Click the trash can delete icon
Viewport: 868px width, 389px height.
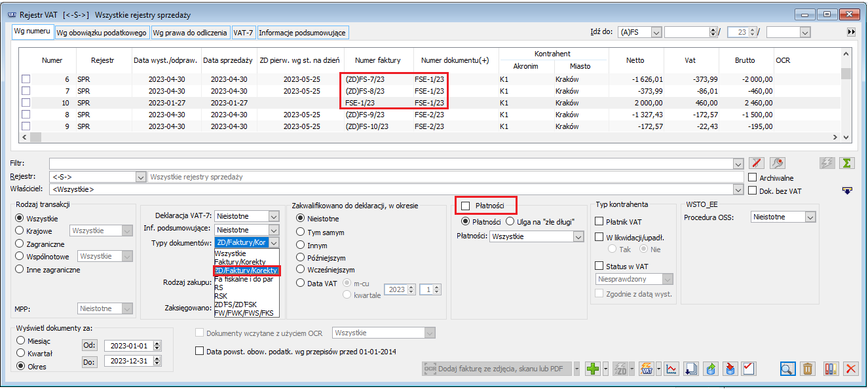click(808, 369)
